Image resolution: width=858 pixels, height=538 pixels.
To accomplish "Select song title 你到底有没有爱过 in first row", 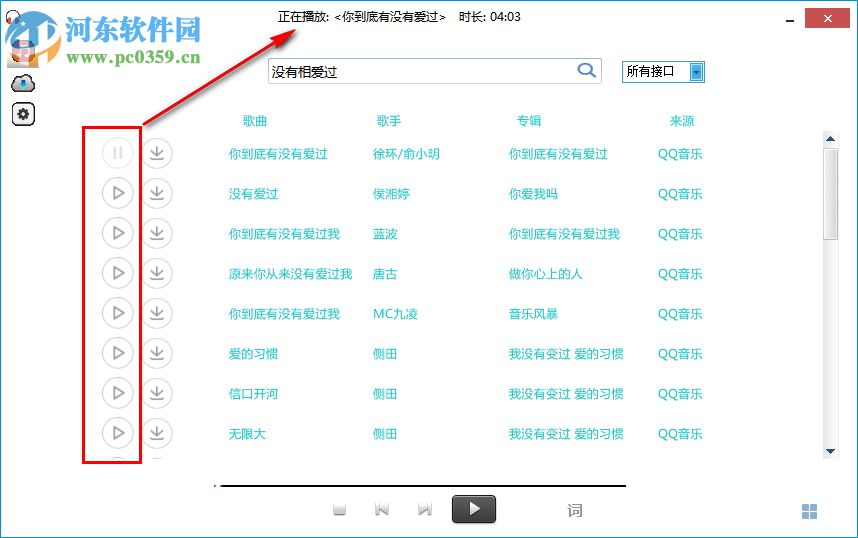I will 278,154.
